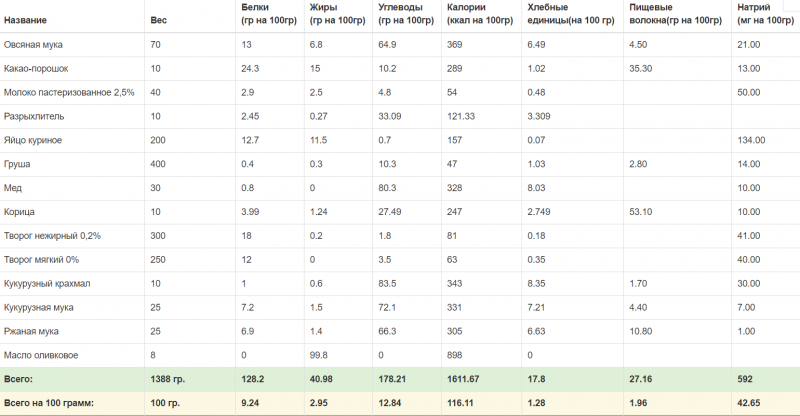Select the 'Ржаная мука' row name
This screenshot has height=416, width=800.
[x=31, y=332]
